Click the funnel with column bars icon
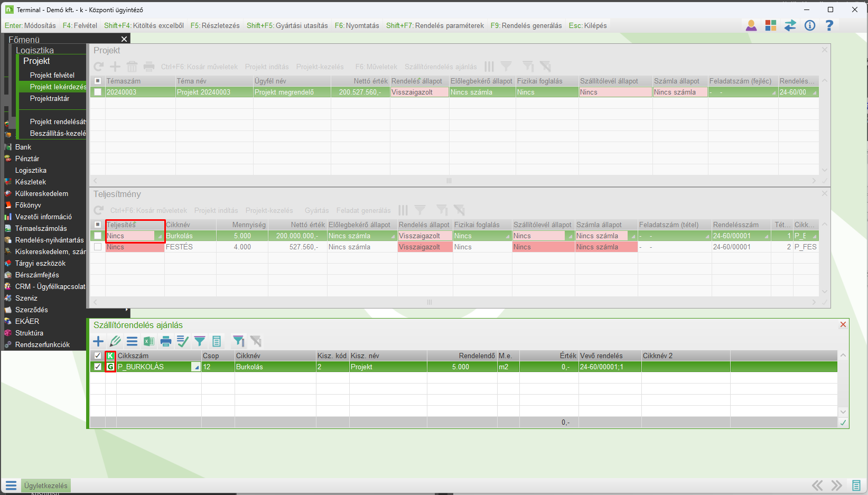Image resolution: width=868 pixels, height=495 pixels. click(239, 341)
